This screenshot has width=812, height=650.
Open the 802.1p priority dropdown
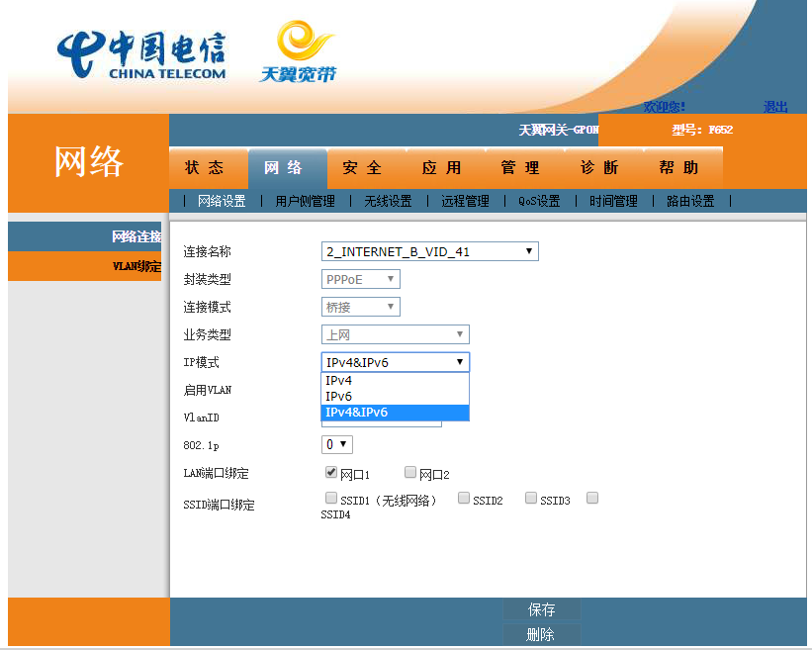click(337, 445)
